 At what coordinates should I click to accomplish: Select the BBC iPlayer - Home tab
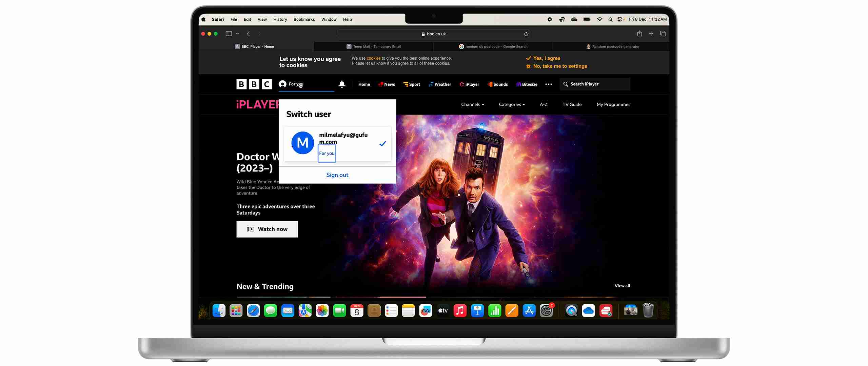[256, 46]
